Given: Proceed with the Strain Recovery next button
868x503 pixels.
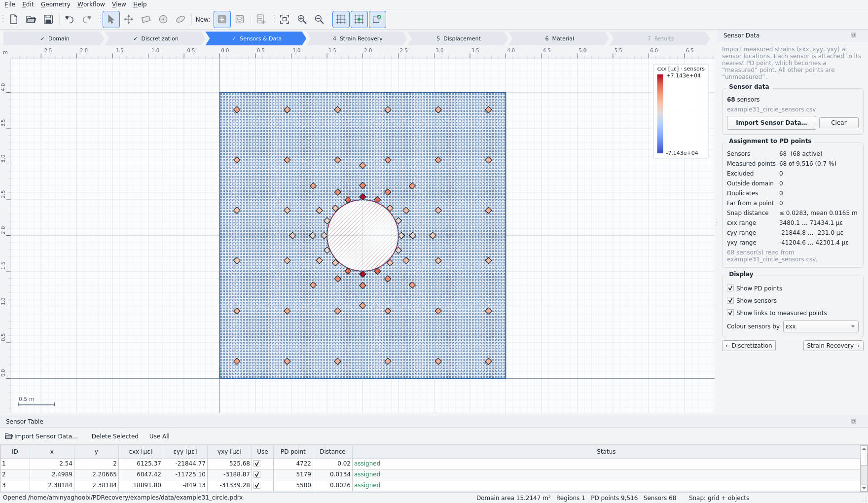Looking at the screenshot, I should click(x=833, y=346).
